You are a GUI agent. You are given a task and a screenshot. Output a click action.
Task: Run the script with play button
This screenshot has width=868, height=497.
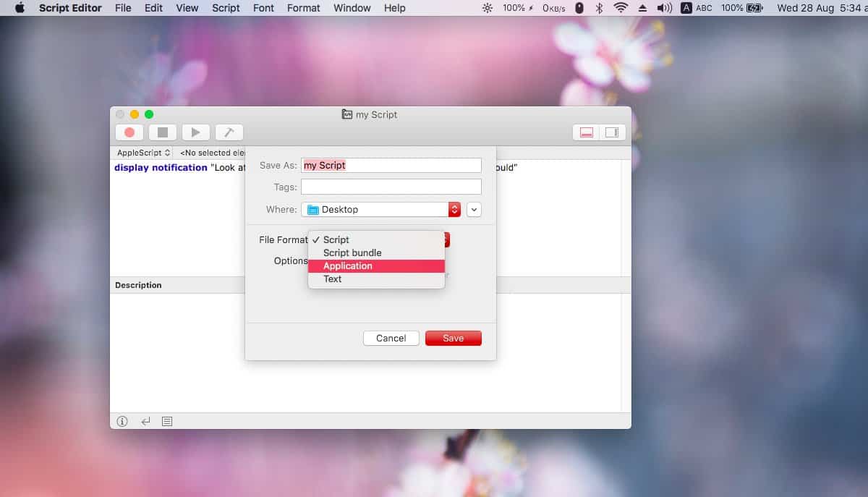[x=196, y=132]
